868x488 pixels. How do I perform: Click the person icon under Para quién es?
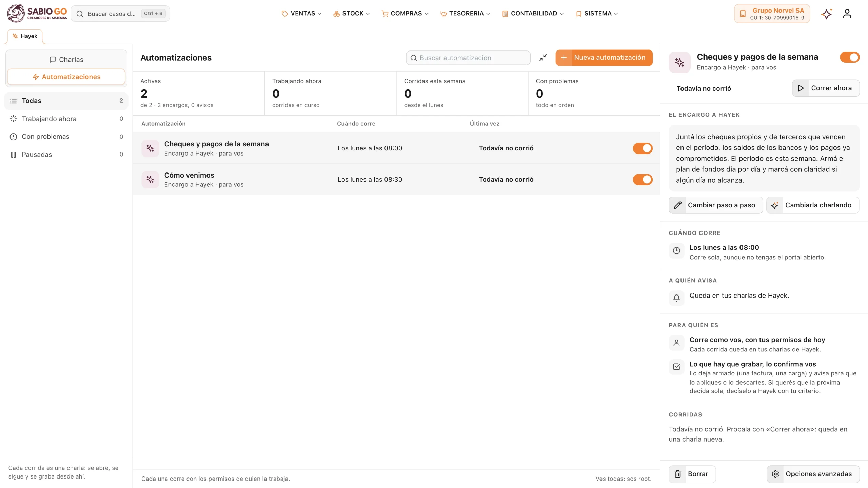(x=676, y=343)
